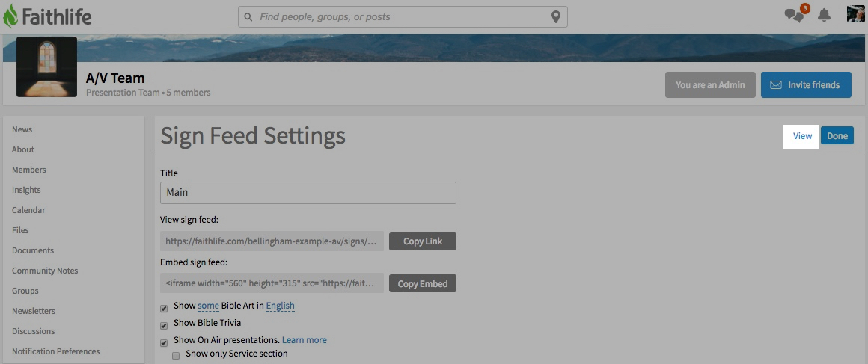Open the user profile avatar
Screen dimensions: 868x364
point(855,14)
